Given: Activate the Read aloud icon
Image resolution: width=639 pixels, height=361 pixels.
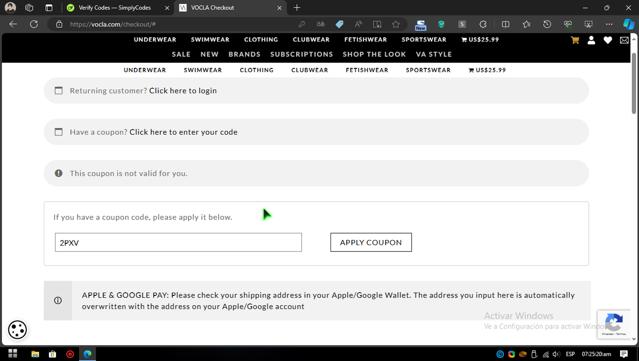Looking at the screenshot, I should 358,24.
